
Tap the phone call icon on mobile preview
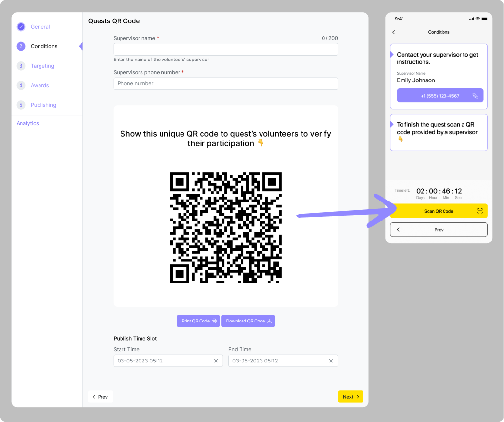pyautogui.click(x=475, y=96)
